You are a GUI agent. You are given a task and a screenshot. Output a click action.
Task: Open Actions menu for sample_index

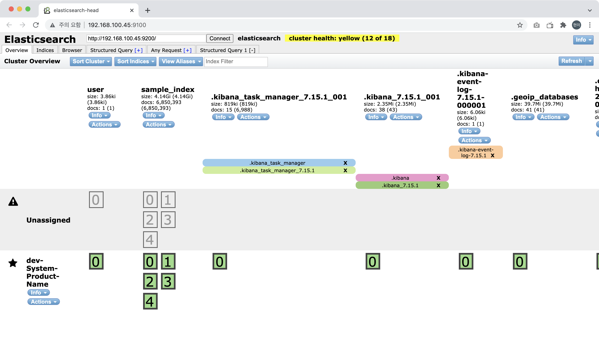(158, 125)
